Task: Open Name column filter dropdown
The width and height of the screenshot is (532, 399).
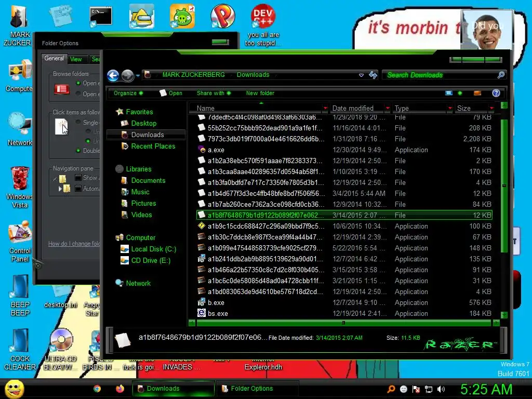Action: (x=325, y=108)
